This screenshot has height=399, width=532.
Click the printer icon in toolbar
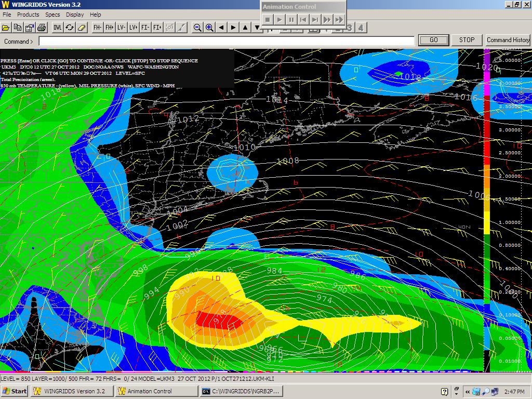42,28
